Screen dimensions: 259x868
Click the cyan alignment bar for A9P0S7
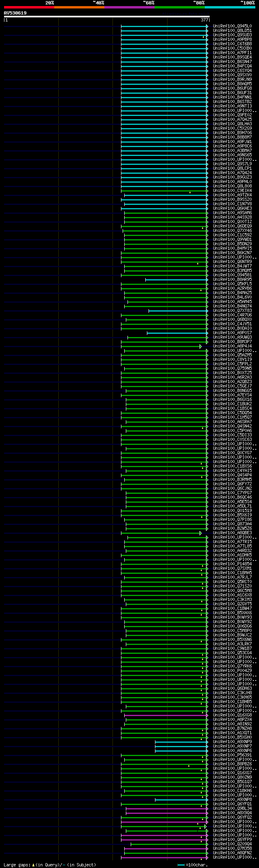coord(178,333)
